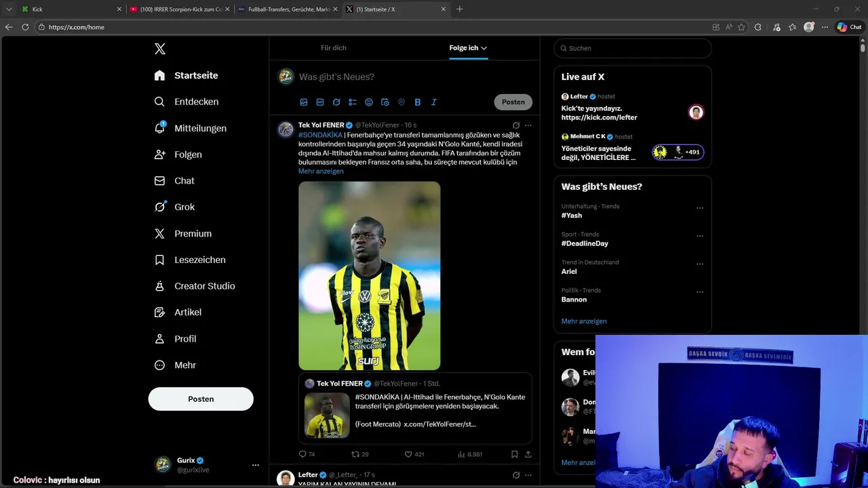Open browser extensions puzzle icon
The image size is (868, 488).
758,27
